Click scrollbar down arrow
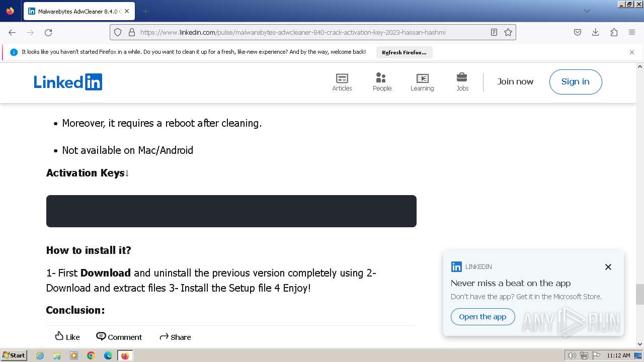 tap(640, 344)
